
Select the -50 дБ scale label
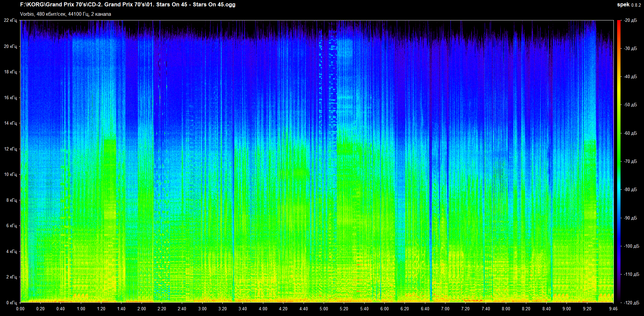[630, 105]
